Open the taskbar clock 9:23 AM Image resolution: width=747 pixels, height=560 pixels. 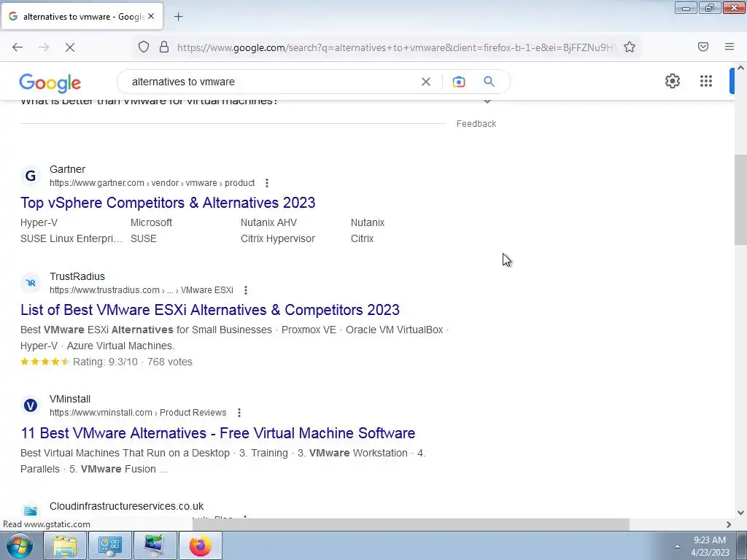(710, 546)
